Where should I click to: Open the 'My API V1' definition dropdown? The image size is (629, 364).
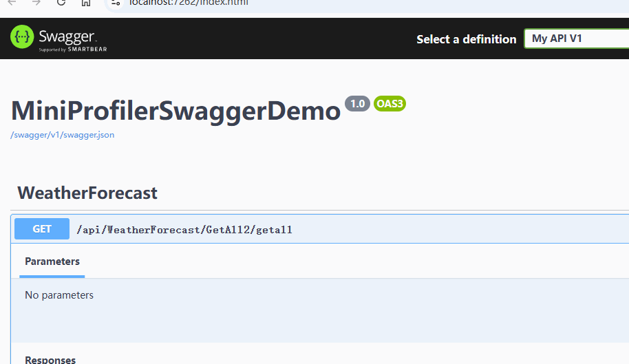click(577, 39)
